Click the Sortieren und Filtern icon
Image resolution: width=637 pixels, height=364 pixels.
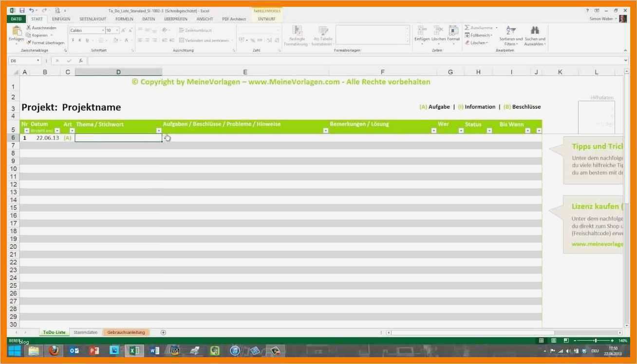510,30
